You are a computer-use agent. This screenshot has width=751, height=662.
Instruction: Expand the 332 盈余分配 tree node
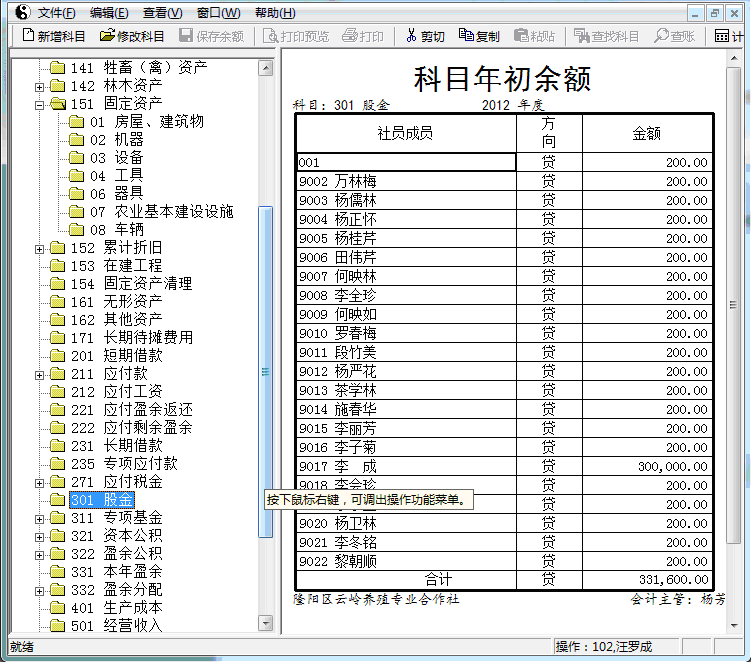(40, 590)
